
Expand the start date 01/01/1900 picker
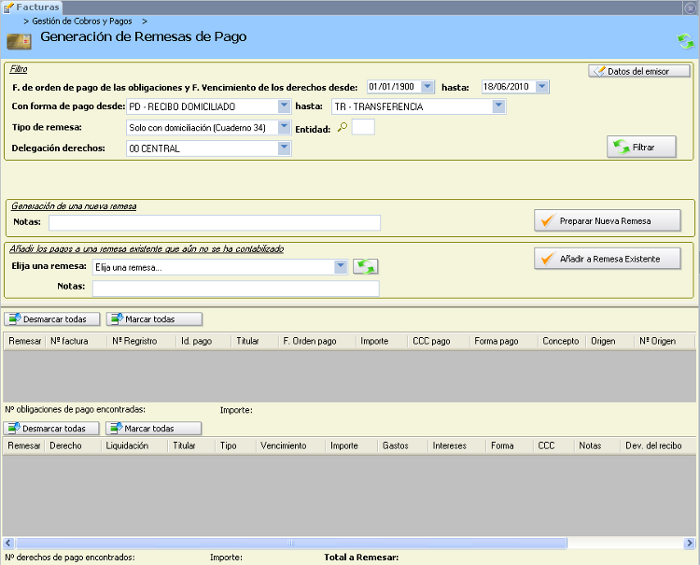[x=428, y=87]
